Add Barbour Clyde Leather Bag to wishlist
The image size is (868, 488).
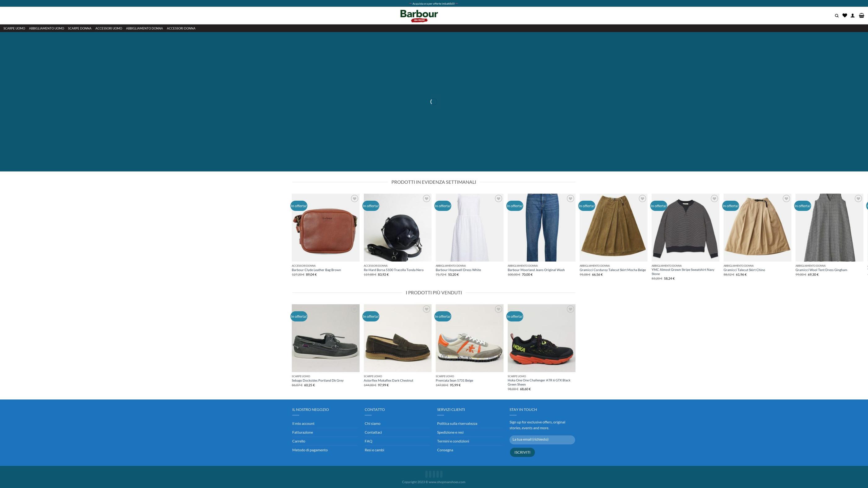coord(354,198)
